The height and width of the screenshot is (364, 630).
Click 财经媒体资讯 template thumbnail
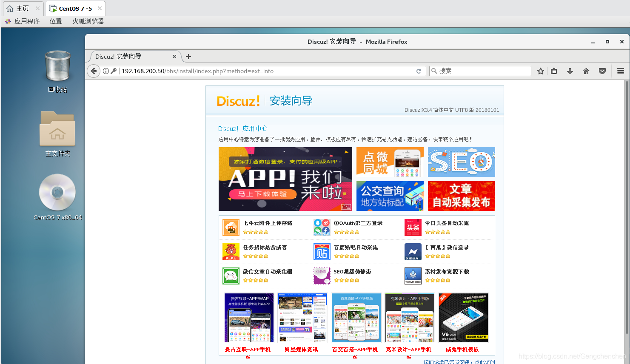pyautogui.click(x=302, y=318)
